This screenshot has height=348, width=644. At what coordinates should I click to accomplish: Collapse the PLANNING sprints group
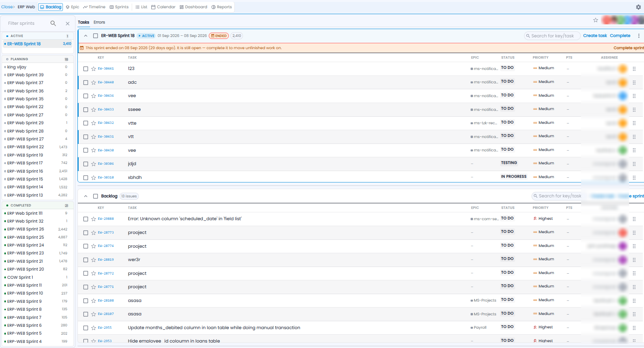pos(37,59)
